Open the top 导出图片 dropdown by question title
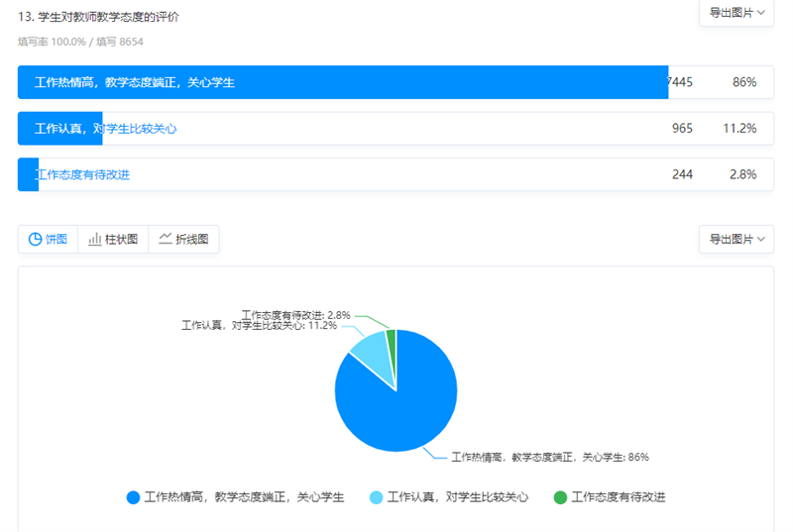Screen dimensions: 793x532 pos(736,13)
